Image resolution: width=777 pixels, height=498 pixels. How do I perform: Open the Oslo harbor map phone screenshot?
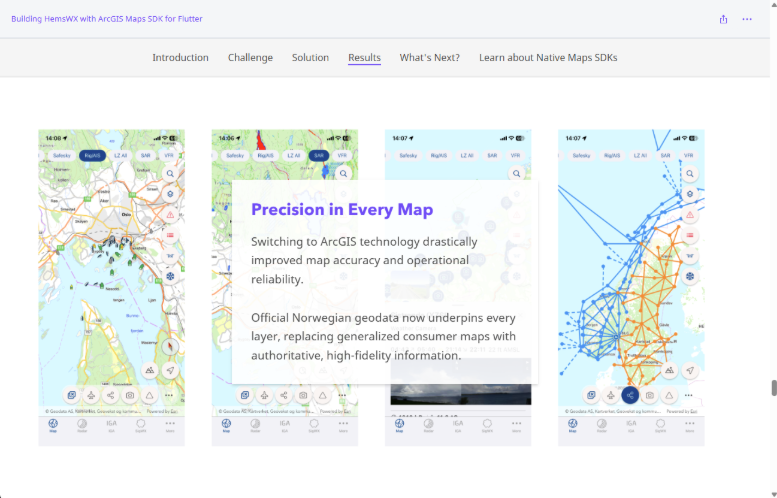[x=111, y=287]
